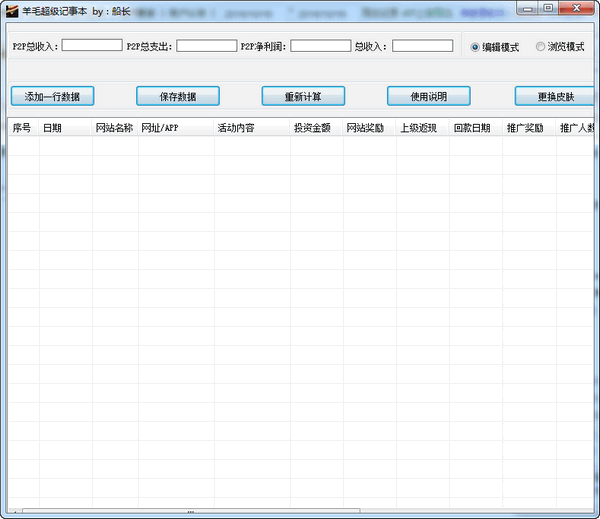Change skin via 更换皮肤 button
The image size is (600, 519).
(x=555, y=96)
